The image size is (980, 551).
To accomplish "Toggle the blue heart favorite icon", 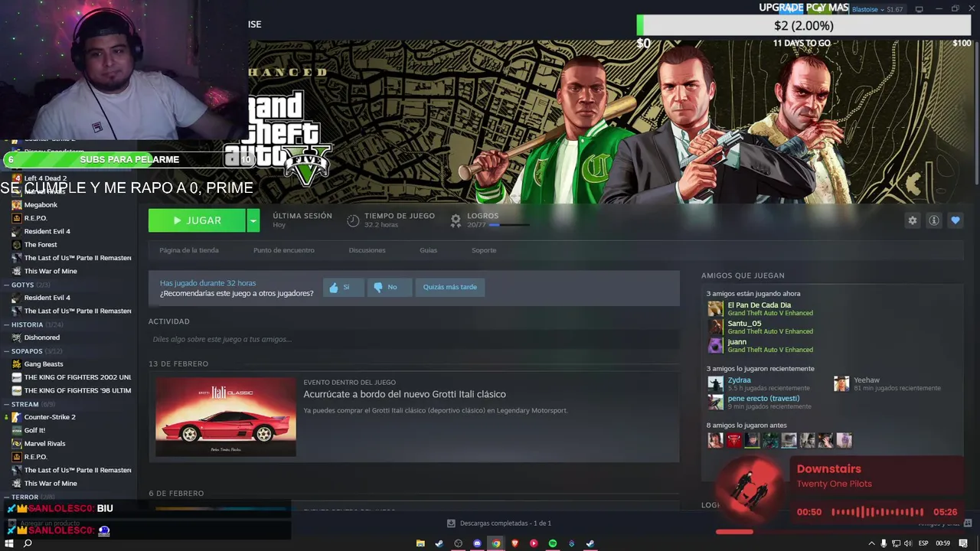I will point(955,220).
